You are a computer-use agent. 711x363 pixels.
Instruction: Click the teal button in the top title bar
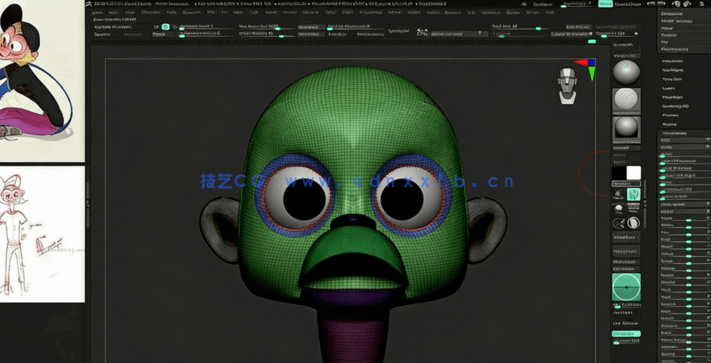[x=605, y=4]
